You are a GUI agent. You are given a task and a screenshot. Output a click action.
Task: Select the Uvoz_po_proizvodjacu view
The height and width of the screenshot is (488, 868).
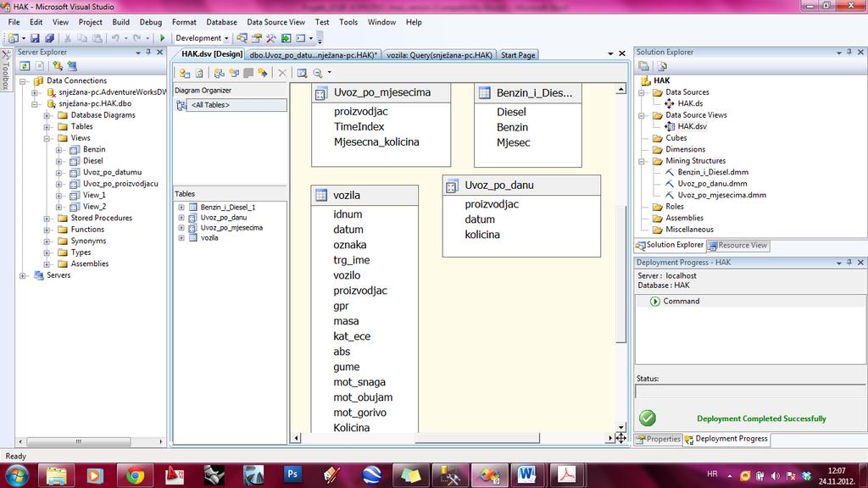[120, 184]
